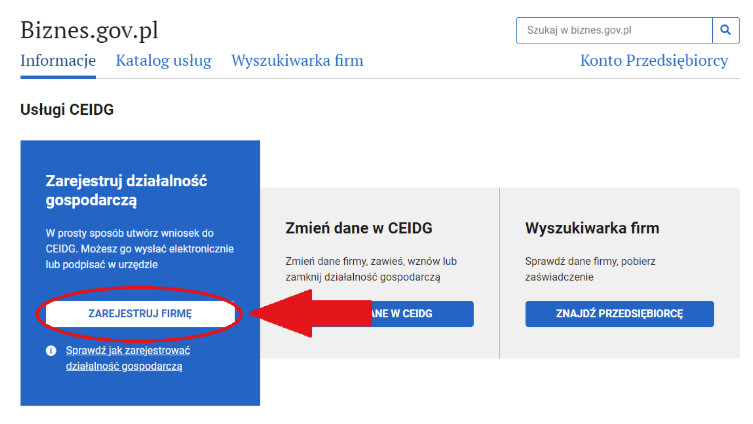Screen dimensions: 753x424
Task: Click the search magnifier icon button
Action: pyautogui.click(x=726, y=30)
